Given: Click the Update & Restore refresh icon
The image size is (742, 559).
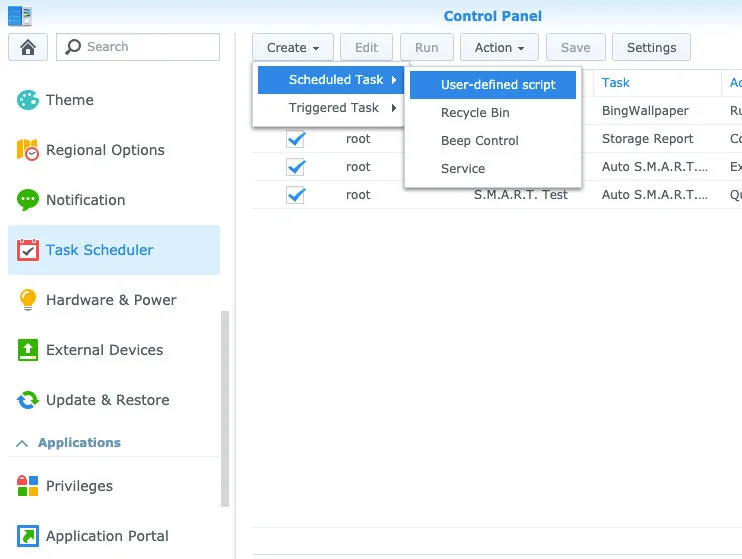Looking at the screenshot, I should pos(28,400).
